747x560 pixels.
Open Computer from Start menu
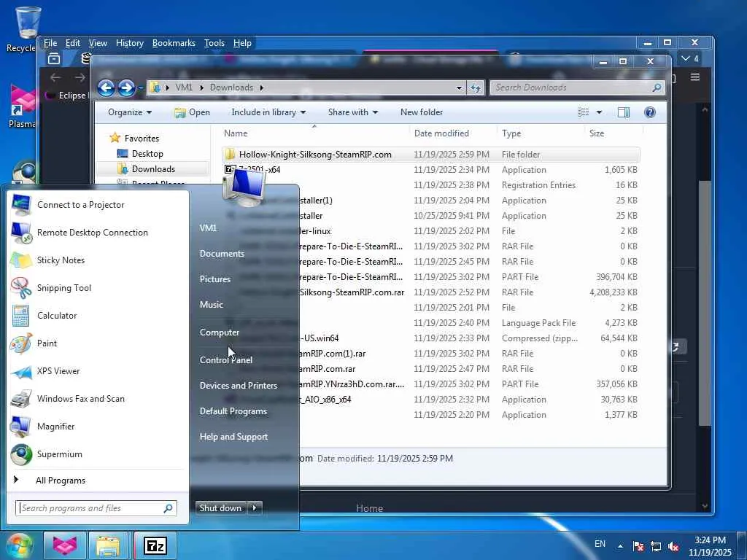(x=219, y=332)
